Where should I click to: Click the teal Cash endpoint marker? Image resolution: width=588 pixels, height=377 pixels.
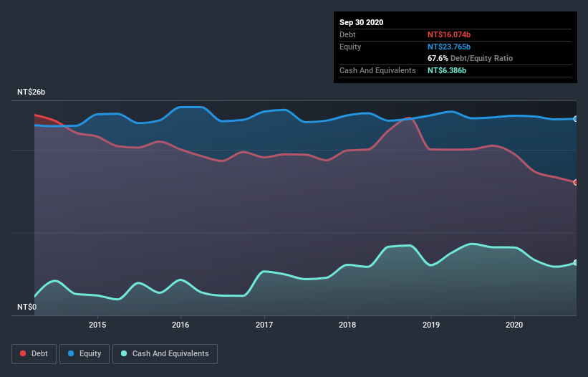pos(576,262)
